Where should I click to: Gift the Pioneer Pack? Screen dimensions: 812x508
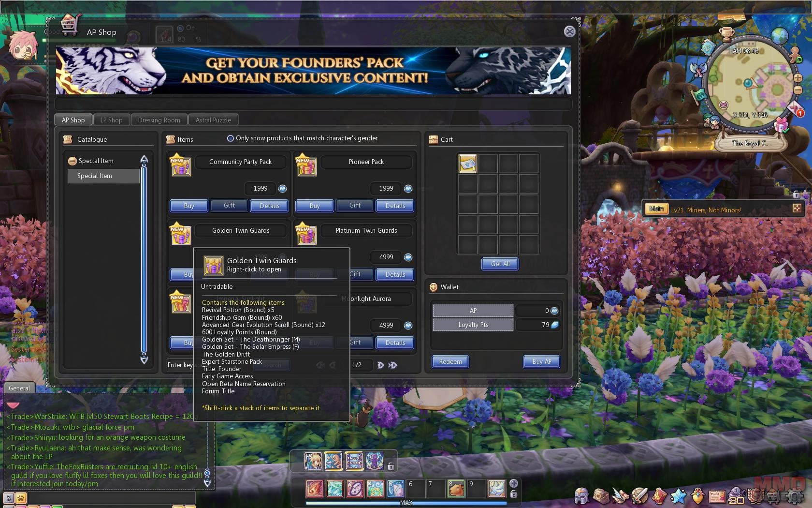pyautogui.click(x=355, y=206)
